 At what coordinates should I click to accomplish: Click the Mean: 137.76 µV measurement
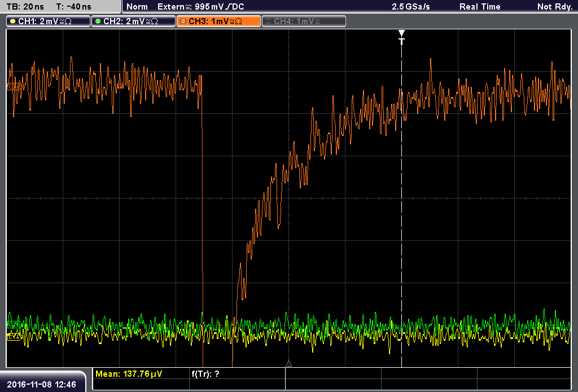click(x=129, y=374)
